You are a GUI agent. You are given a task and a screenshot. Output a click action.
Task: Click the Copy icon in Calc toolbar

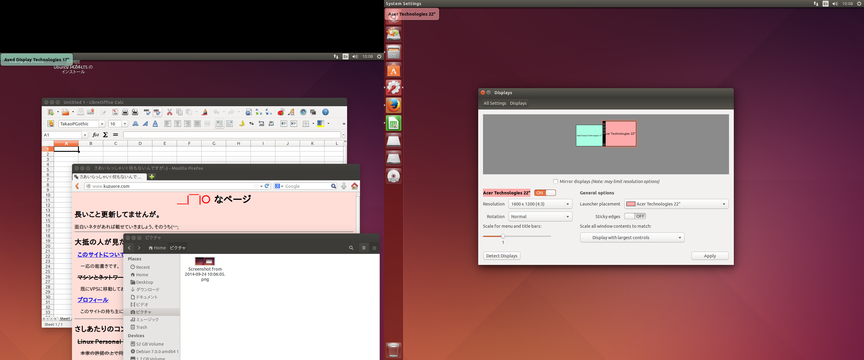[180, 112]
